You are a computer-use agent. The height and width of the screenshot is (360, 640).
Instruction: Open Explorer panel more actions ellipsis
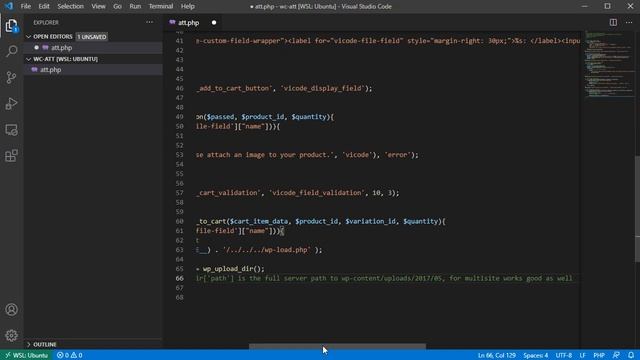point(149,22)
